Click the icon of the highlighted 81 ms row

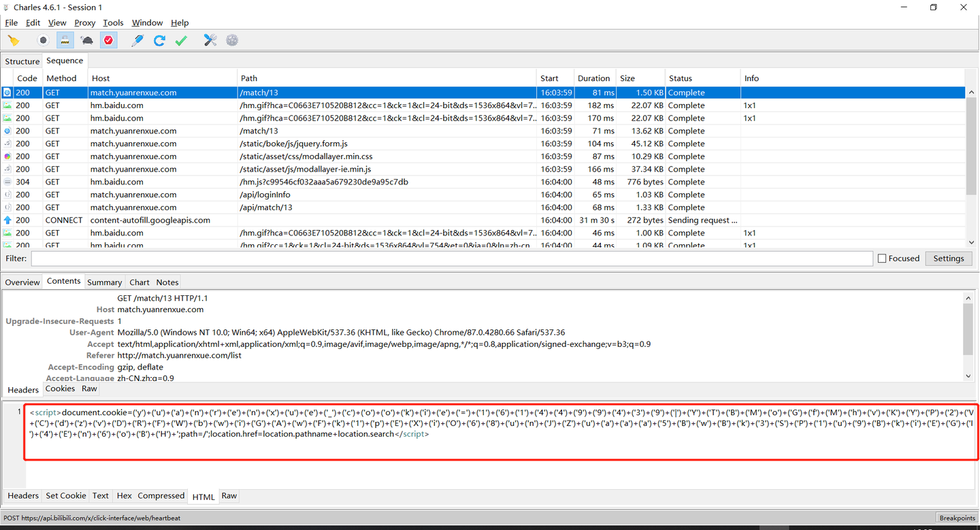coord(7,93)
